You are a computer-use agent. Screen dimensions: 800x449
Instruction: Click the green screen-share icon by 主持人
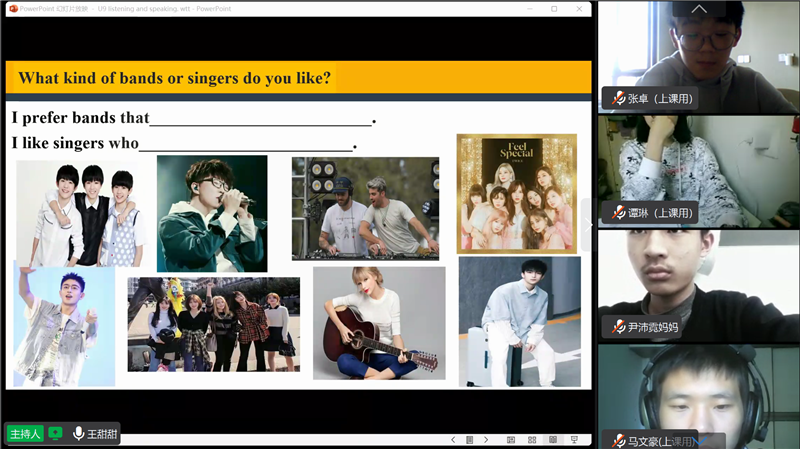pos(55,434)
